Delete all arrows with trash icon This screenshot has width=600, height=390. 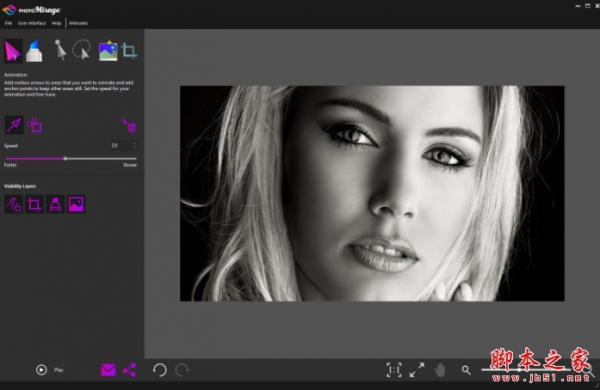coord(129,125)
